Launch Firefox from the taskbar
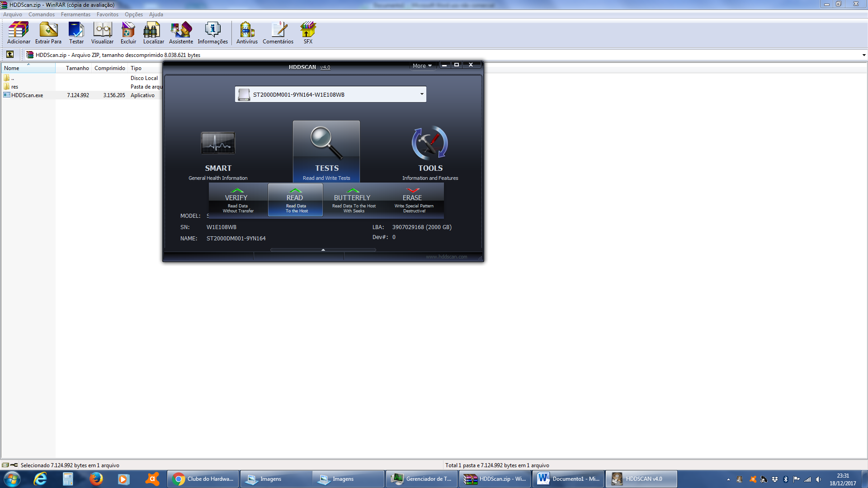This screenshot has width=868, height=488. coord(96,479)
